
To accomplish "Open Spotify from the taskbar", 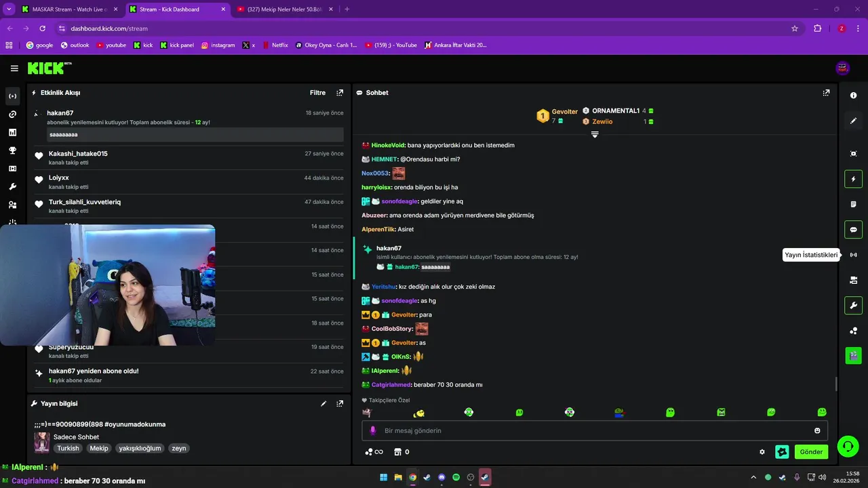I will click(x=456, y=477).
